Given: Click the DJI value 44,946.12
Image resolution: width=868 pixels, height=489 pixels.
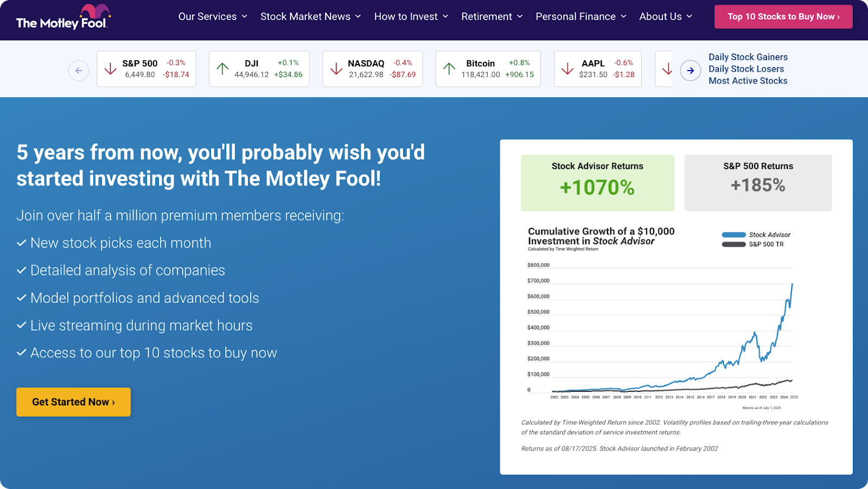Looking at the screenshot, I should point(252,75).
